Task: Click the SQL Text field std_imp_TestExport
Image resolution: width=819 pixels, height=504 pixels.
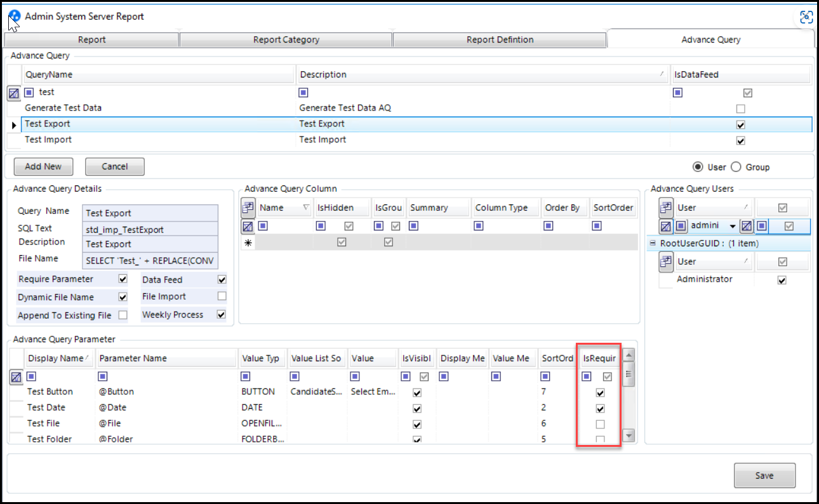Action: pyautogui.click(x=150, y=229)
